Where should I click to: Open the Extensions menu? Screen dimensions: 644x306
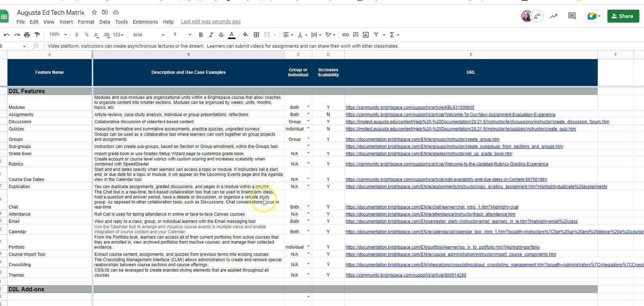tap(145, 22)
